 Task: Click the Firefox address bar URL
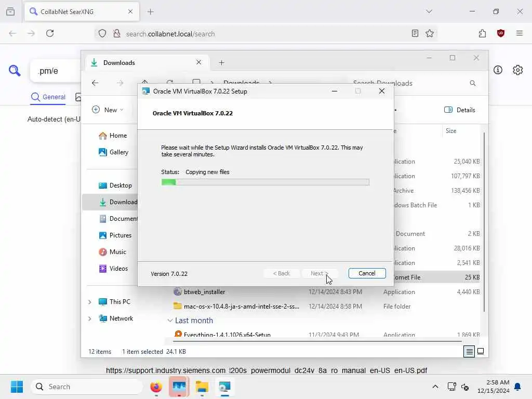[170, 34]
